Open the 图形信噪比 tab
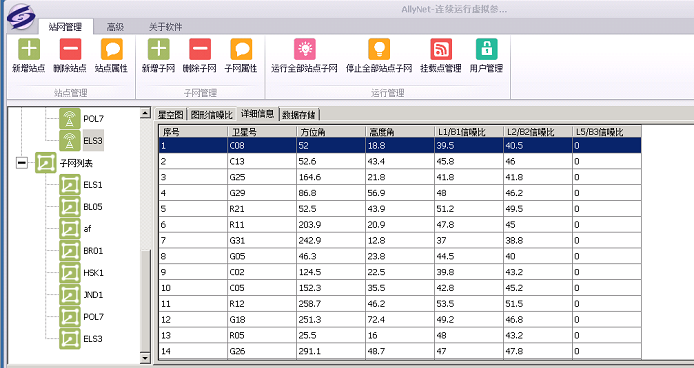Screen dimensions: 694x368 [x=212, y=115]
